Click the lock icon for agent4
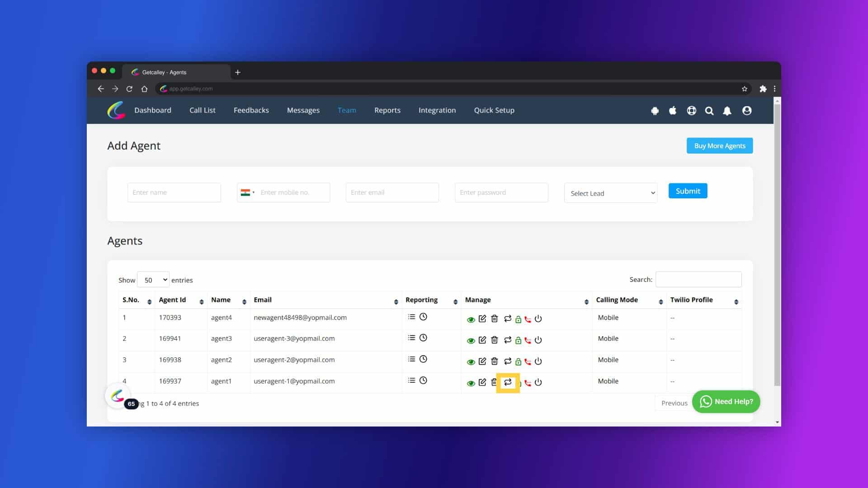868x488 pixels. coord(518,319)
